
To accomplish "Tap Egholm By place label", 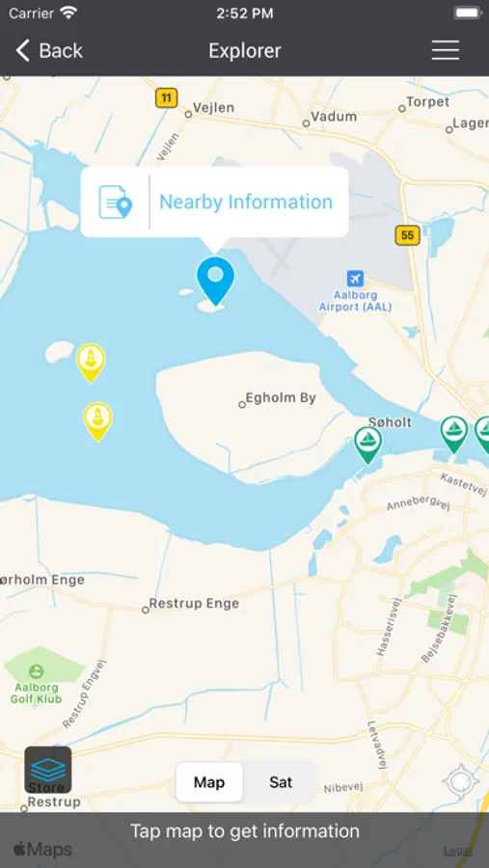I will [281, 398].
